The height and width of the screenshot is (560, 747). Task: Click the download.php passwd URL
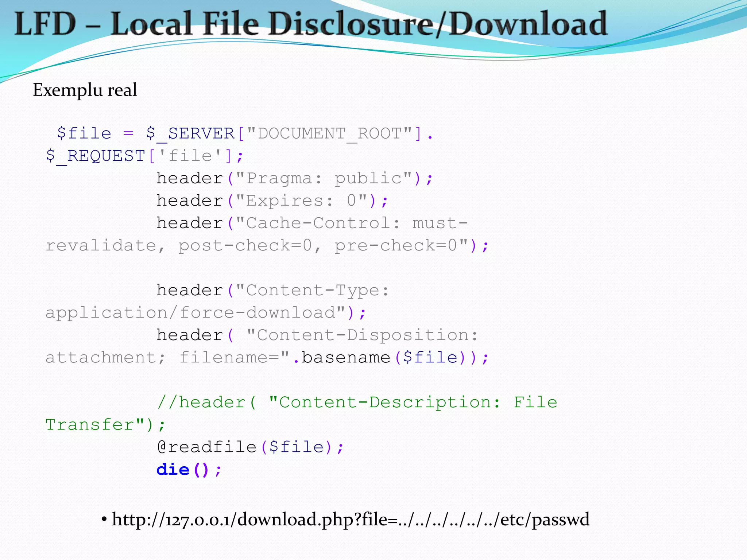(350, 519)
